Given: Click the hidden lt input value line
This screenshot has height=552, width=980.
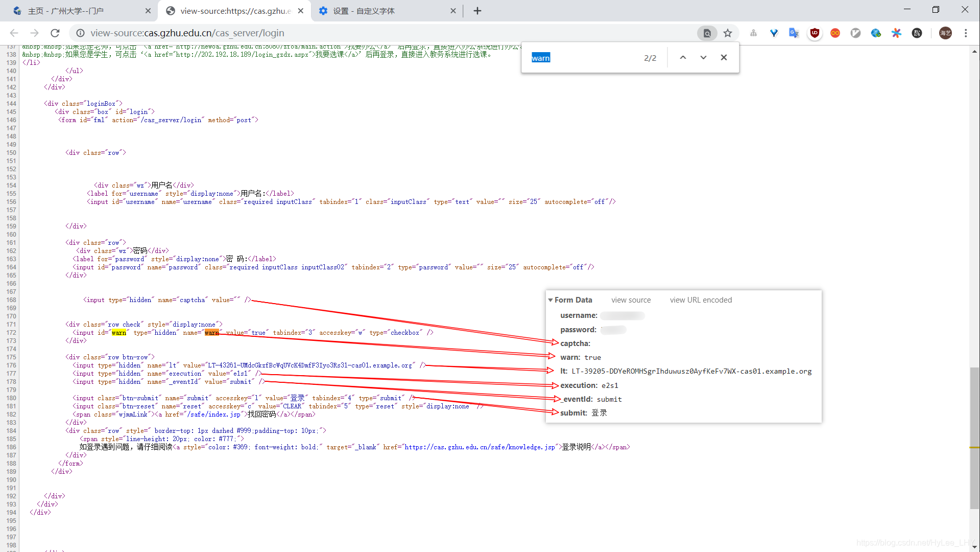Looking at the screenshot, I should 249,365.
